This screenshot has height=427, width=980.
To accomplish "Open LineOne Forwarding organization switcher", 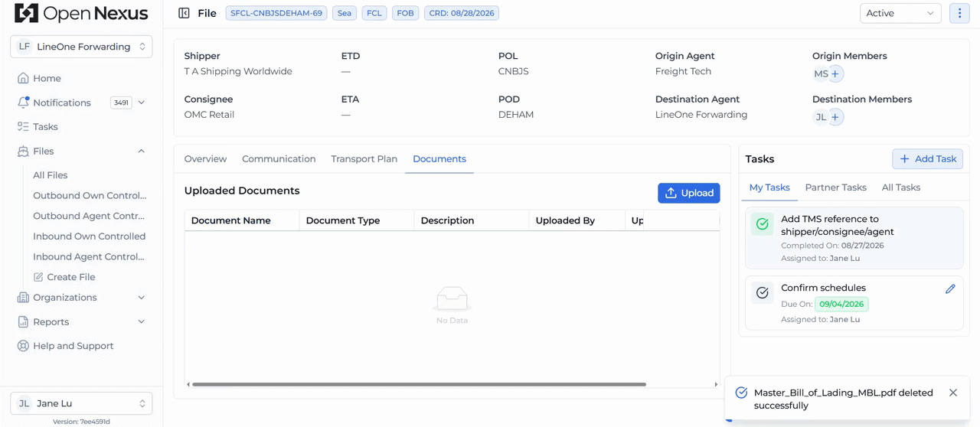I will tap(81, 47).
